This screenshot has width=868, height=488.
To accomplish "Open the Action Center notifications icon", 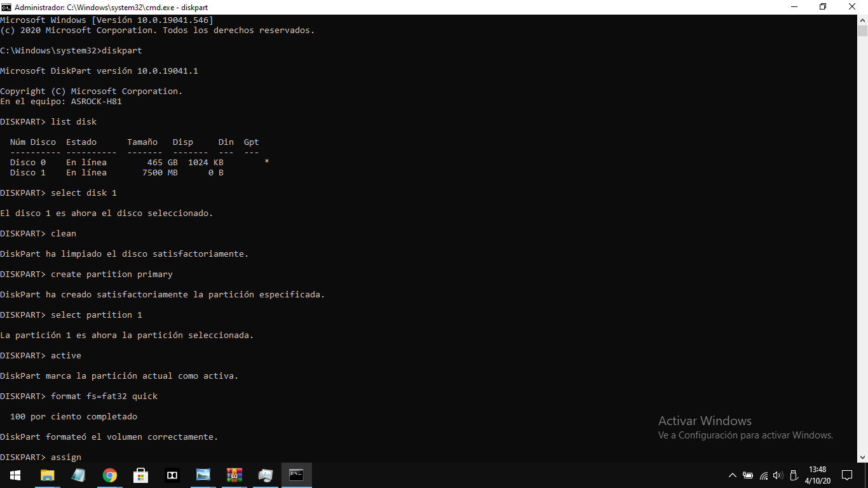I will [x=846, y=475].
